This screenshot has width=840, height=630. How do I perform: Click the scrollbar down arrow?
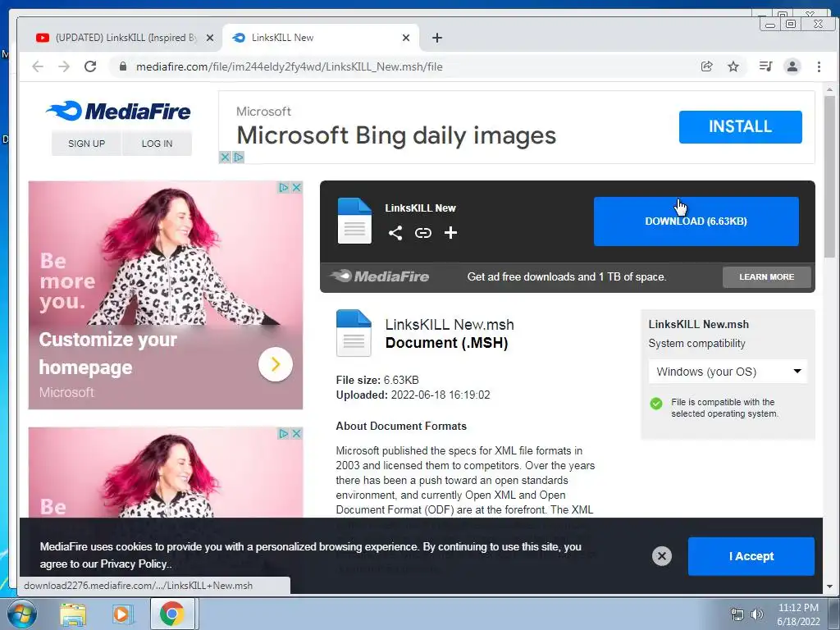[829, 587]
